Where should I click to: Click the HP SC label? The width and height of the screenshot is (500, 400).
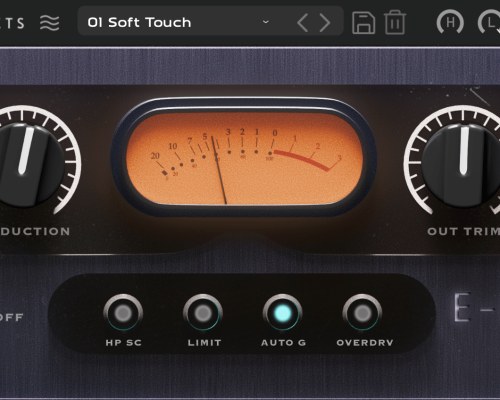[x=124, y=343]
